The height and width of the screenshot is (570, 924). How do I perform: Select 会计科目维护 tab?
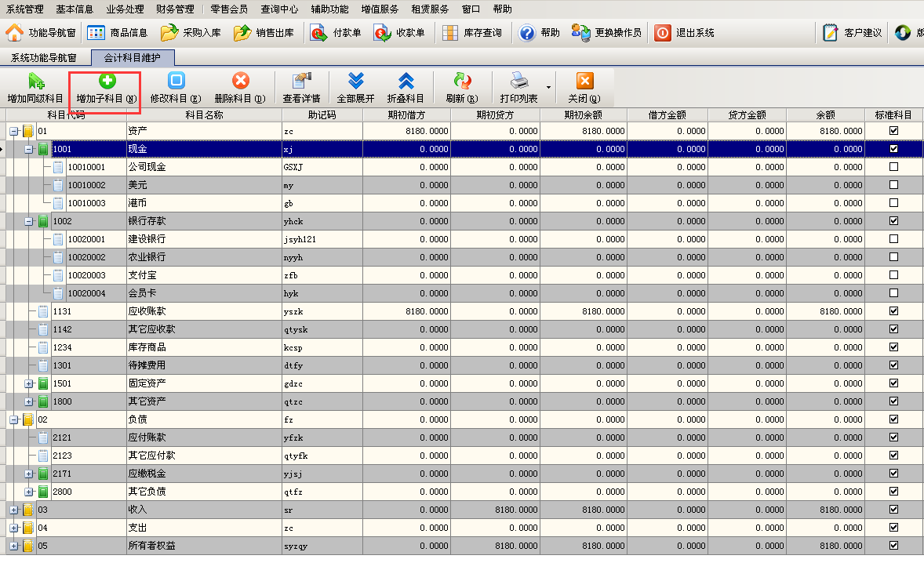(133, 58)
